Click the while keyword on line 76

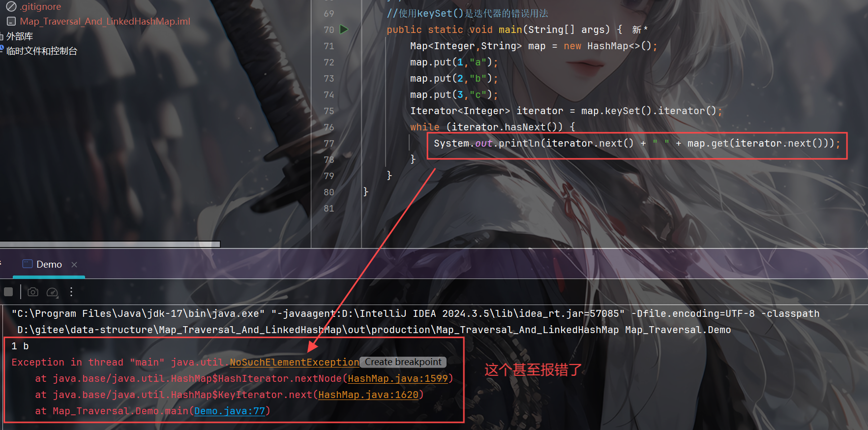425,127
